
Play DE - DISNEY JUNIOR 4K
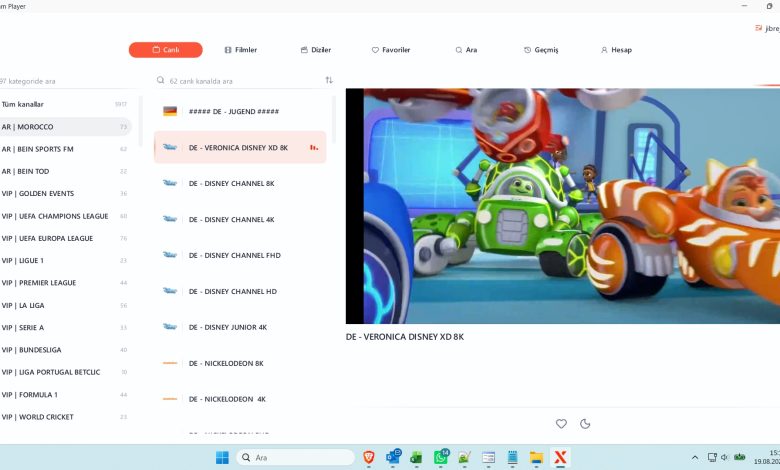(240, 327)
